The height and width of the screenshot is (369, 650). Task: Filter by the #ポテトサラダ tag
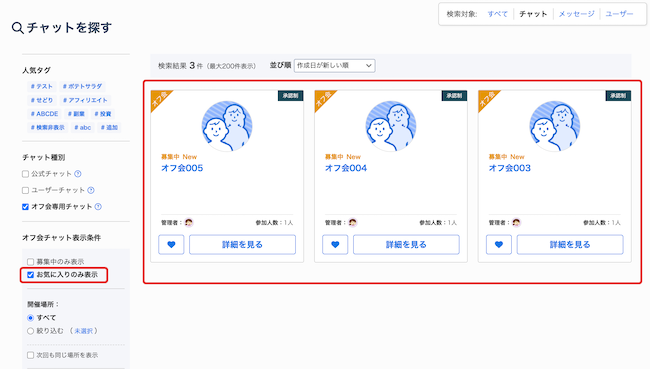82,86
